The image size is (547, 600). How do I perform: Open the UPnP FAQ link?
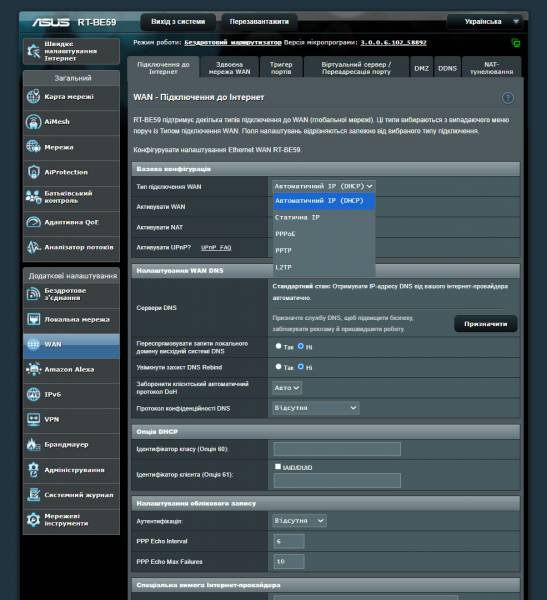click(216, 248)
